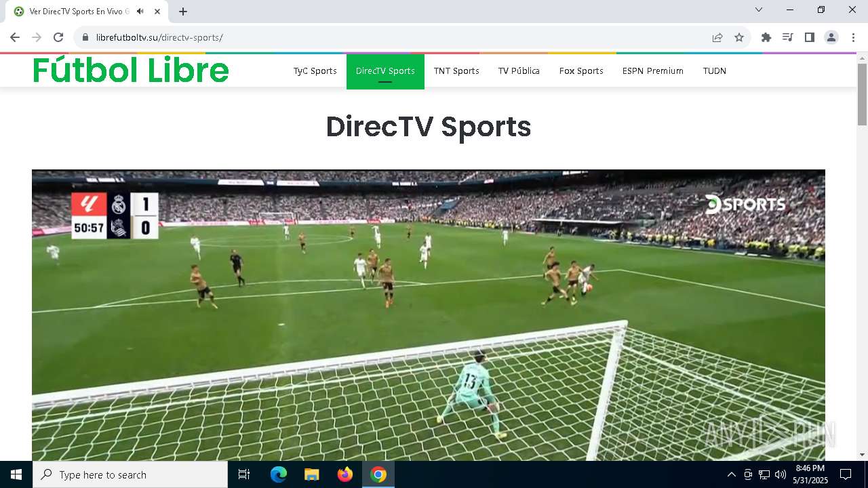Reload the current page
868x488 pixels.
58,37
